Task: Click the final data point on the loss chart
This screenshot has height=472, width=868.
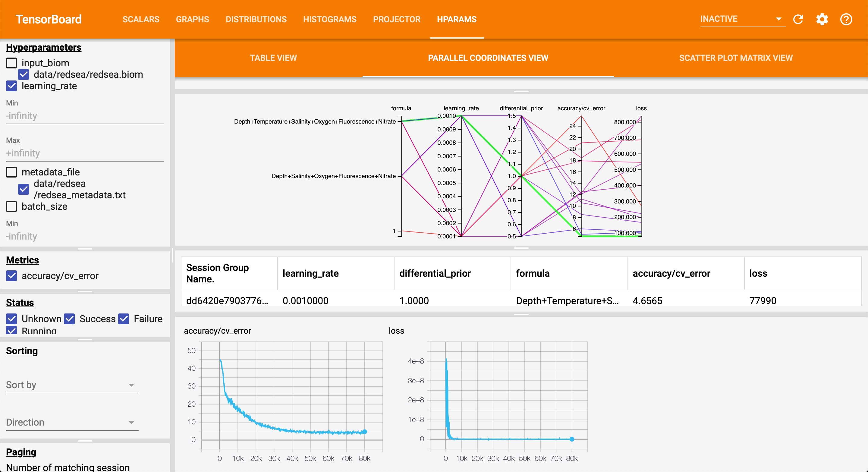Action: (572, 439)
